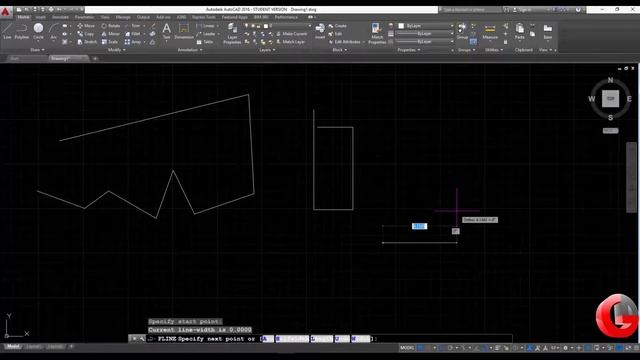Expand the Properties panel
Screen dimensions: 640x360
click(409, 50)
